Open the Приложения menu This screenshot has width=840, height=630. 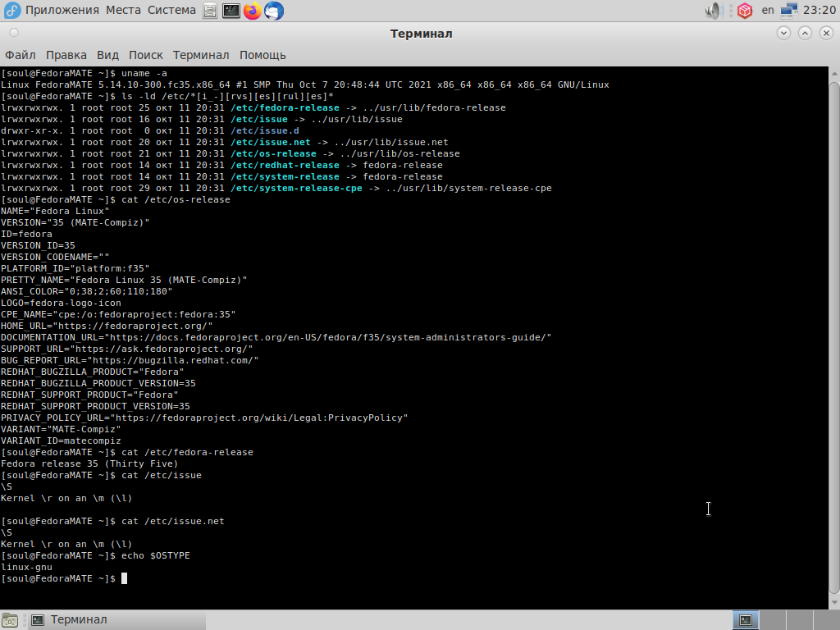pos(62,10)
